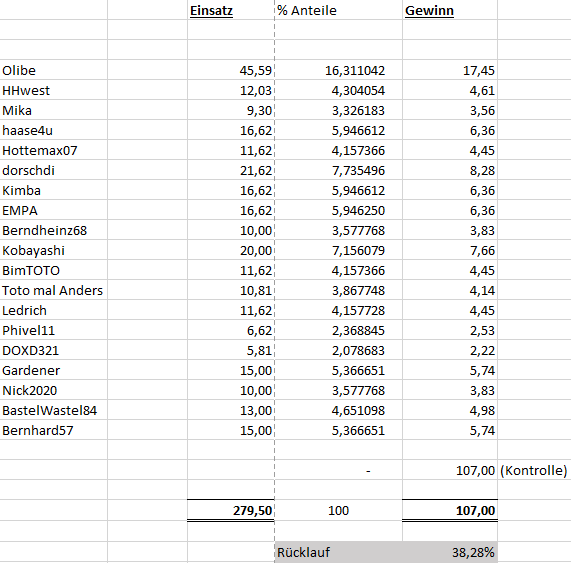Click EMPA's Anteile value 5,946250

338,210
